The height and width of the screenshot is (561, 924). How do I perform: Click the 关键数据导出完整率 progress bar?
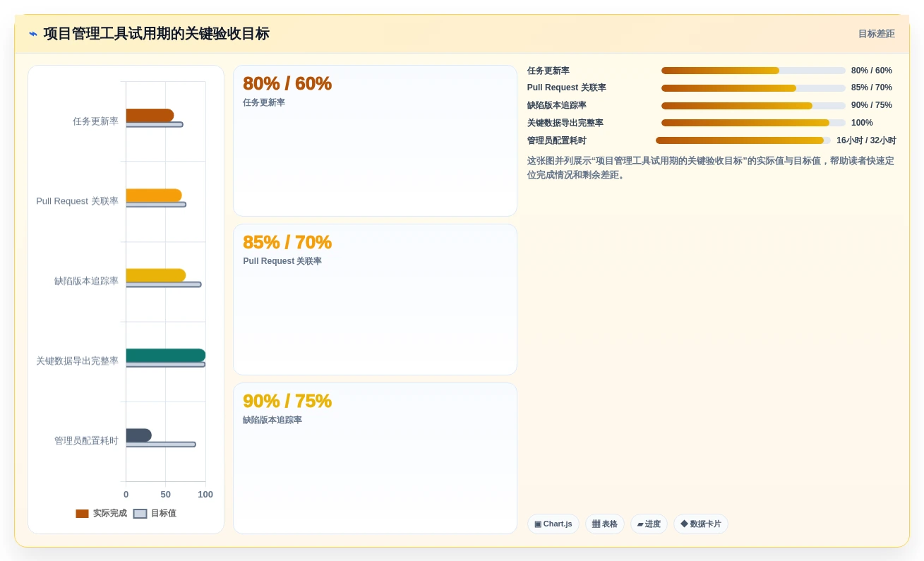point(753,123)
